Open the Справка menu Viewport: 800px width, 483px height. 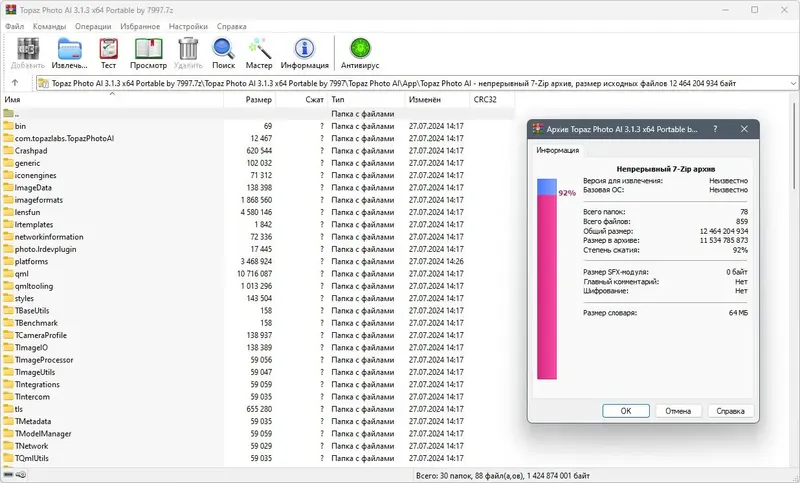click(232, 27)
